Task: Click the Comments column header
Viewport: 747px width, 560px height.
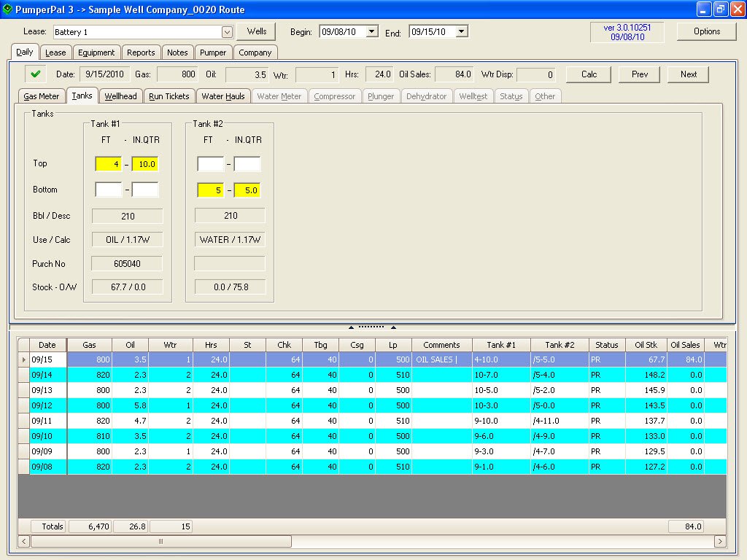Action: click(441, 345)
